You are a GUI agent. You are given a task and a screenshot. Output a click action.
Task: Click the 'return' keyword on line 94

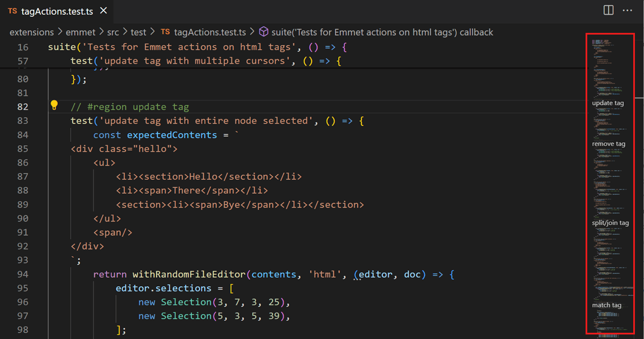(110, 274)
